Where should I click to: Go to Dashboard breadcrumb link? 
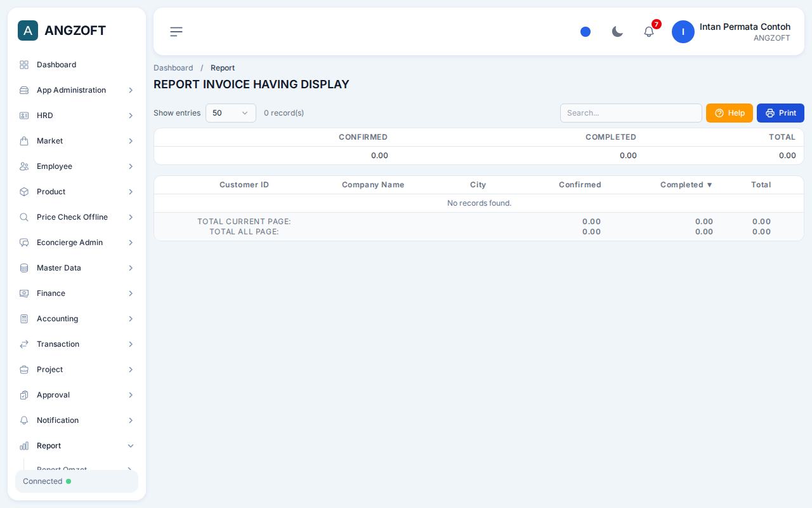173,68
